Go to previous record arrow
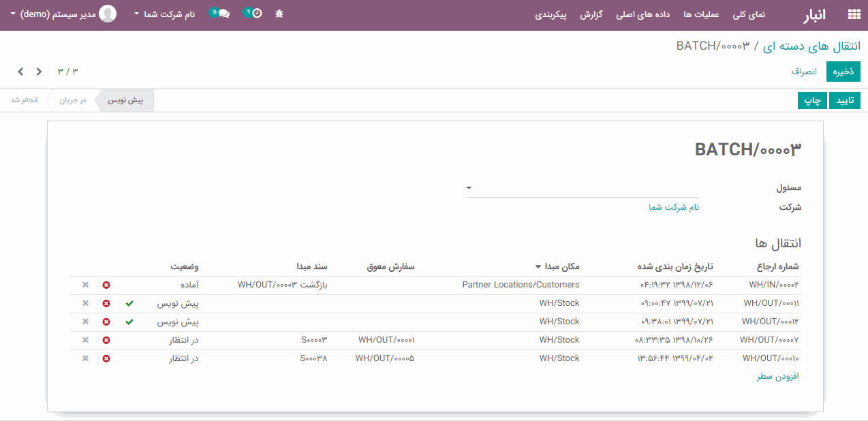Viewport: 868px width, 421px height. pos(39,72)
